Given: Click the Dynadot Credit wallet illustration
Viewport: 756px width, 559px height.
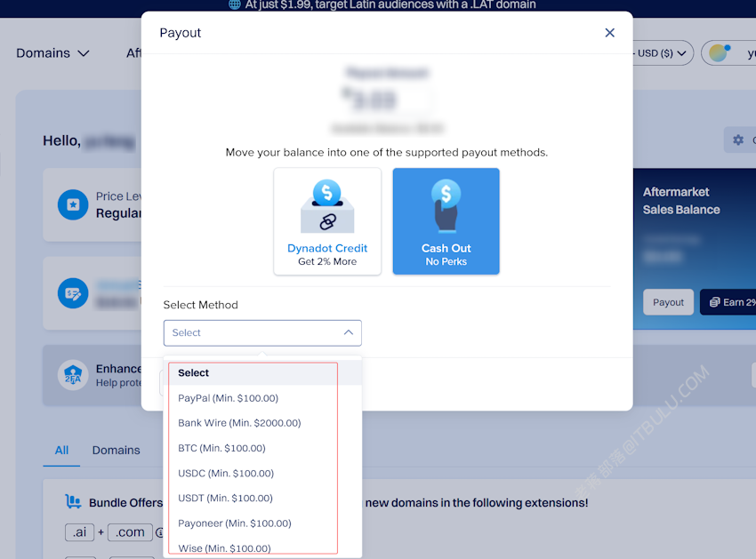Looking at the screenshot, I should point(327,206).
